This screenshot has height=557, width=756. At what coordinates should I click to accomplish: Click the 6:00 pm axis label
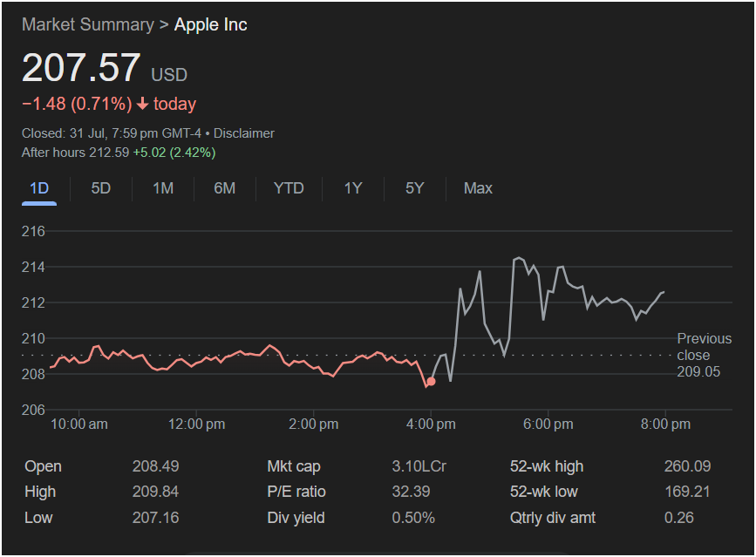tap(548, 424)
